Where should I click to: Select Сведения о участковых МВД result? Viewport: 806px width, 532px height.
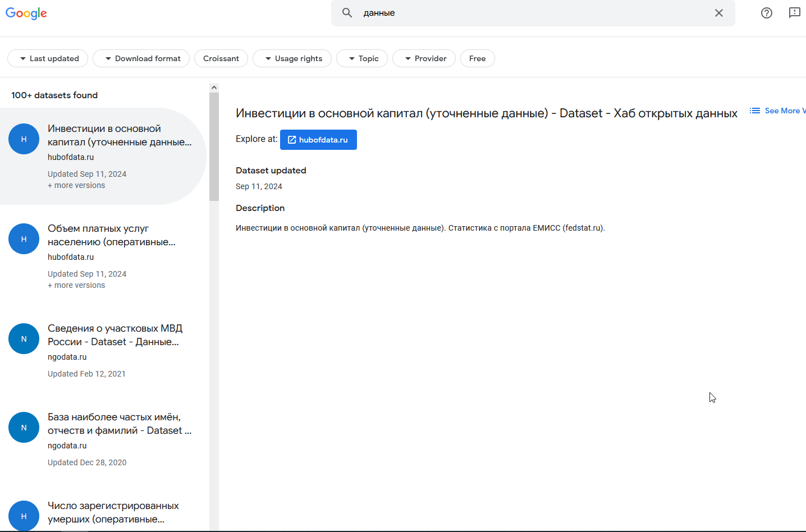click(x=103, y=350)
